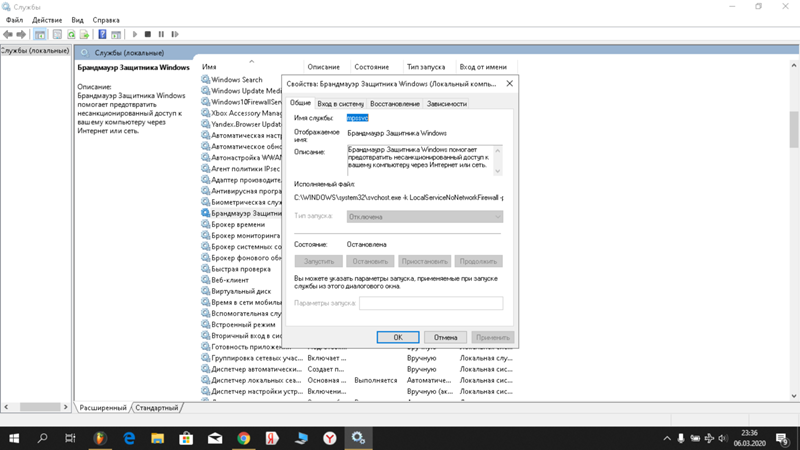Open File Explorer from the taskbar

pos(158,438)
